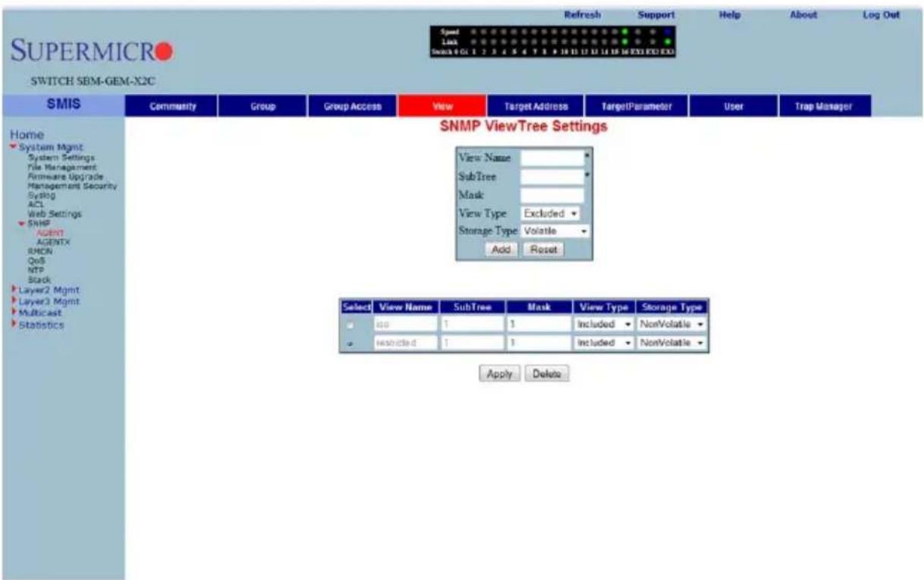Open the Support link
Screen dimensions: 924x580
[x=656, y=14]
